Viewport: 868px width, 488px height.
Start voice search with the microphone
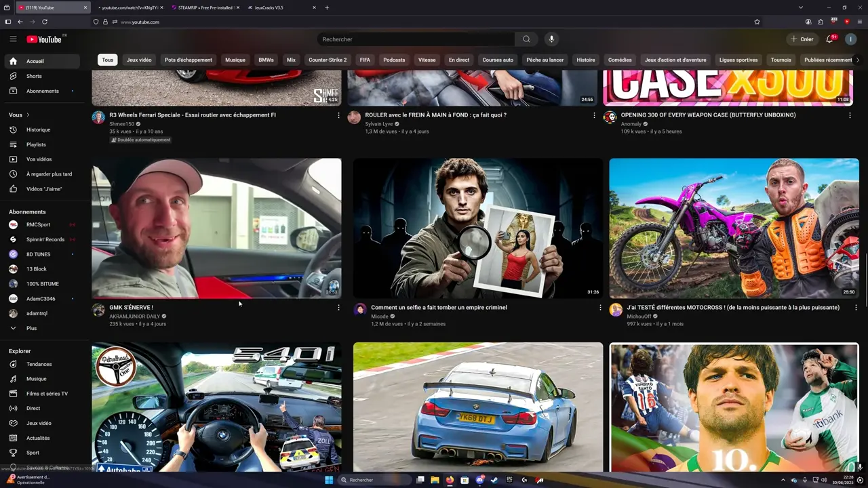click(551, 39)
